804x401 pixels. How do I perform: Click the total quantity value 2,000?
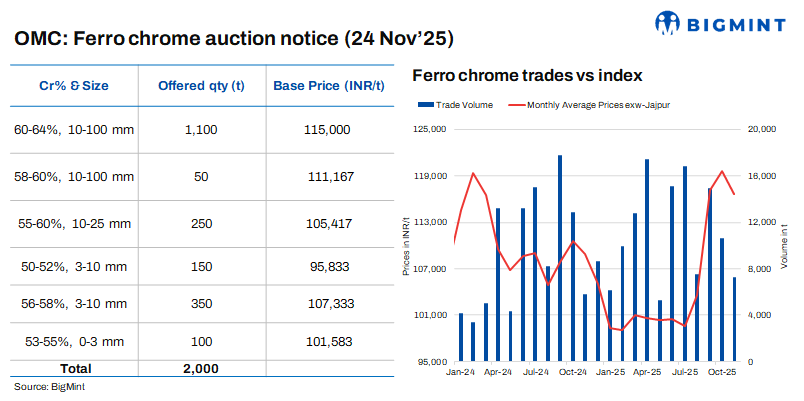click(200, 368)
